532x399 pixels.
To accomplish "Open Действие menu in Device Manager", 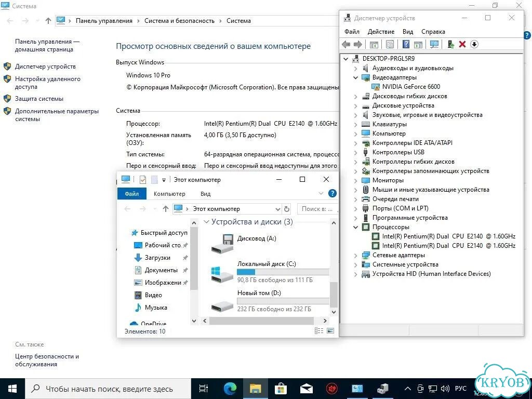I will click(x=381, y=32).
